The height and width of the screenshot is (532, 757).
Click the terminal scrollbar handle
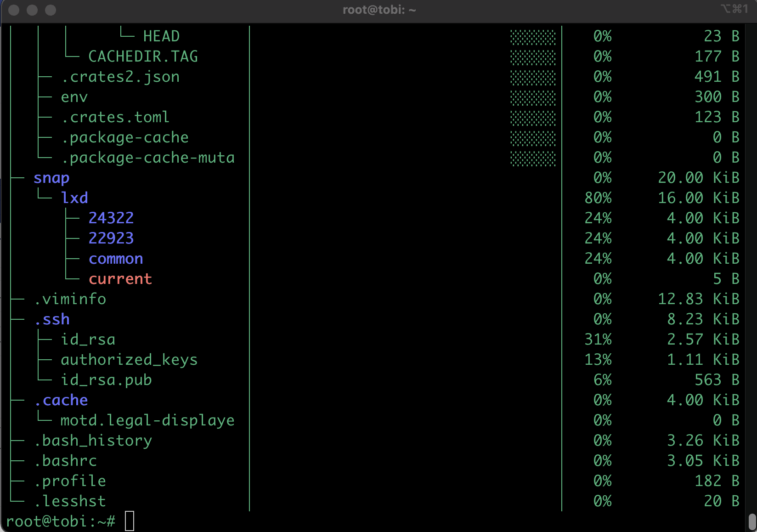click(x=752, y=522)
